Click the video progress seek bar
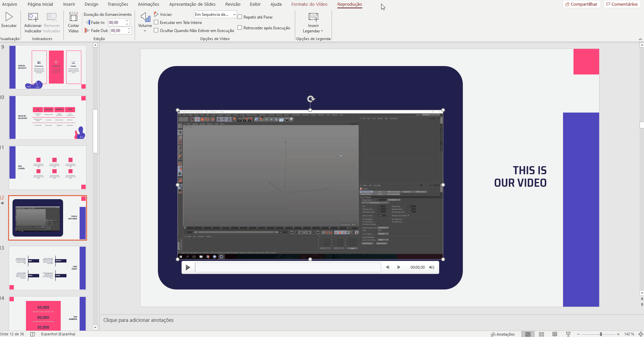 click(x=288, y=267)
